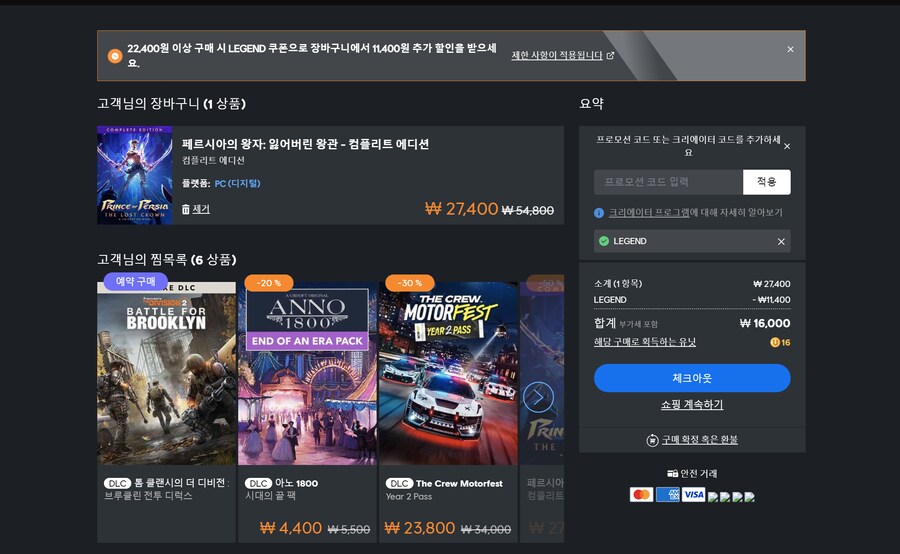The image size is (900, 554).
Task: Click the PC (디지털) platform link
Action: 238,183
